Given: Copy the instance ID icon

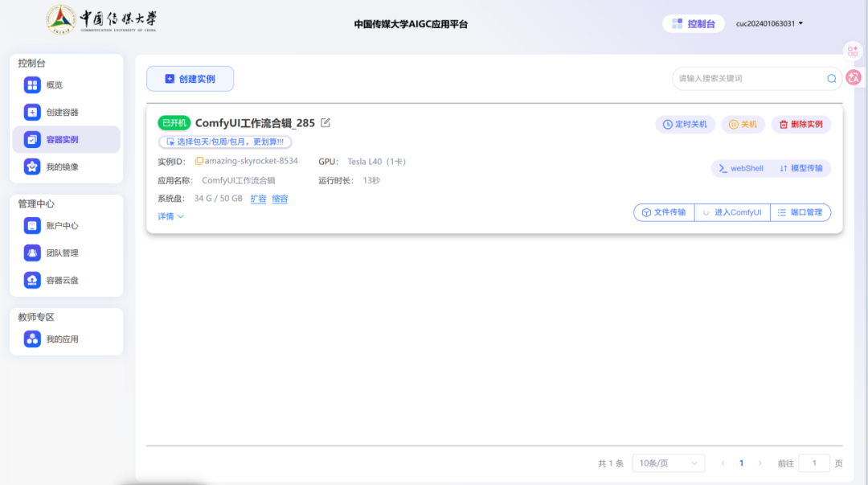Looking at the screenshot, I should pos(199,161).
